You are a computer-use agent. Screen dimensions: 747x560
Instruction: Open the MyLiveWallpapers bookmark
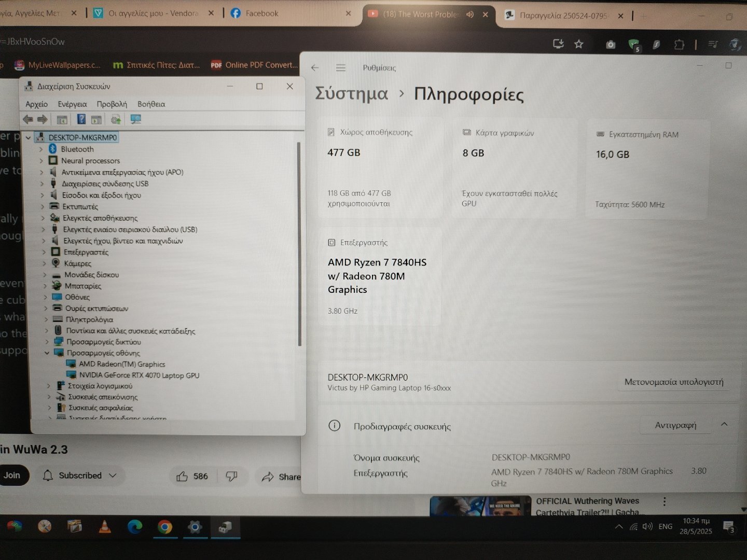58,65
